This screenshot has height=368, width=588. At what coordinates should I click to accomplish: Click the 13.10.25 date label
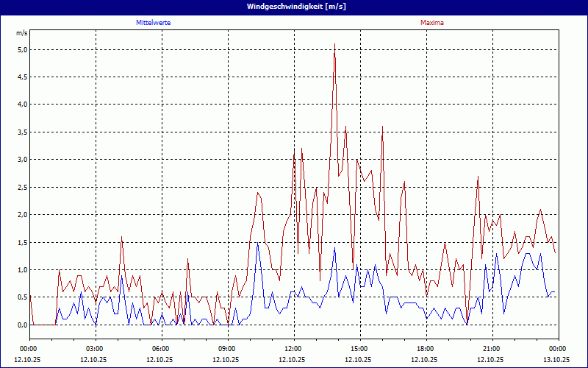tap(556, 359)
